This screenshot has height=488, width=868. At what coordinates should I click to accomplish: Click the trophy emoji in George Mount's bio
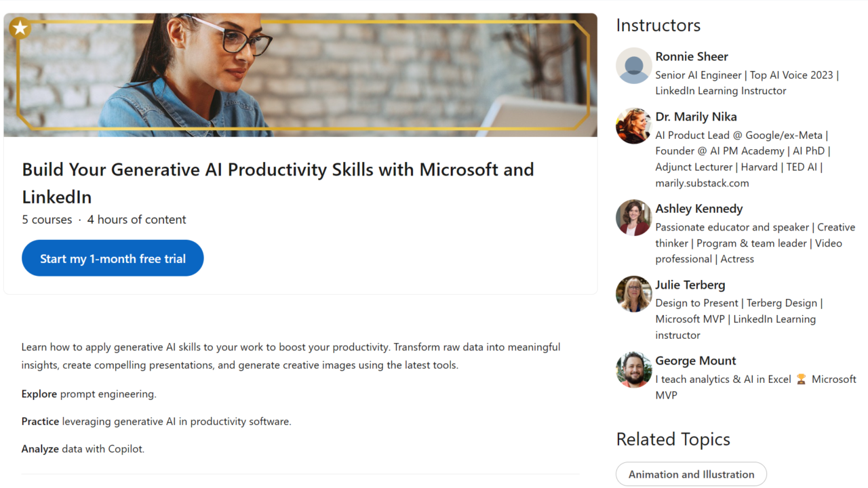click(801, 380)
